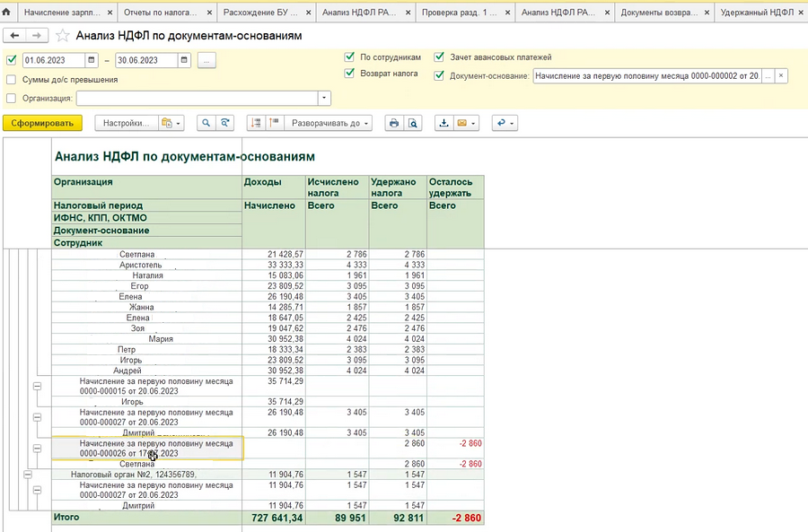Click the magnifier find icon
The height and width of the screenshot is (532, 808).
pos(206,123)
